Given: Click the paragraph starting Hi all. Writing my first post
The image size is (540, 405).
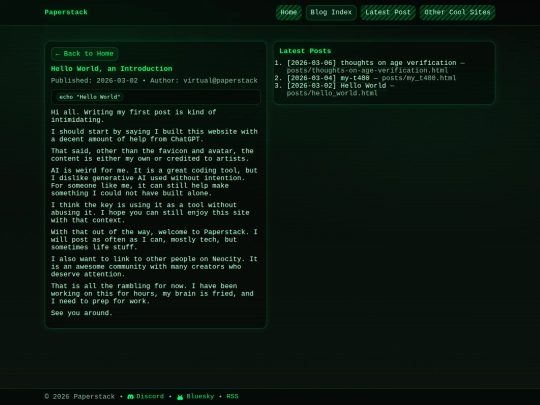Looking at the screenshot, I should (134, 116).
